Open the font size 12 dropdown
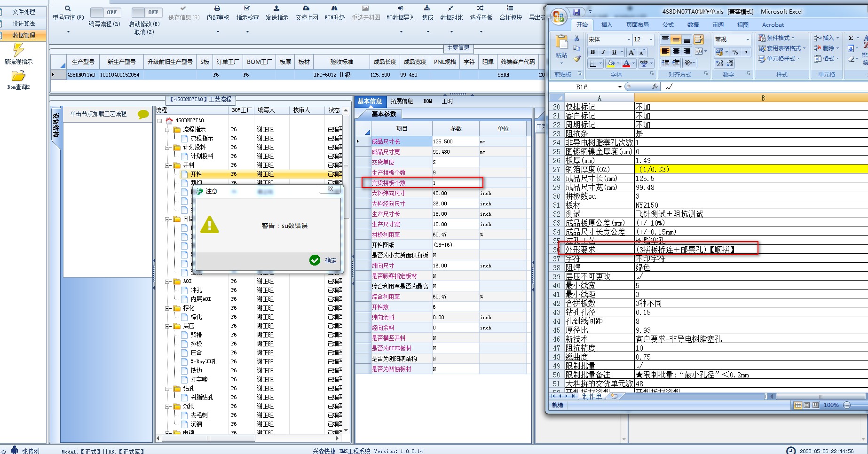Screen dimensions: 868x454 (651, 39)
